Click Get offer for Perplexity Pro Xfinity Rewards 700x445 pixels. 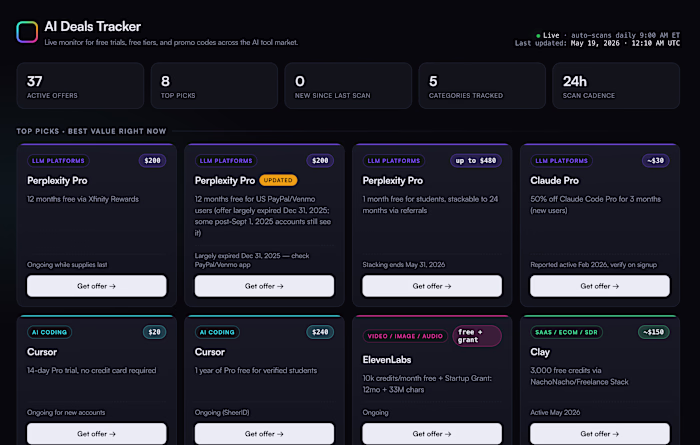96,286
